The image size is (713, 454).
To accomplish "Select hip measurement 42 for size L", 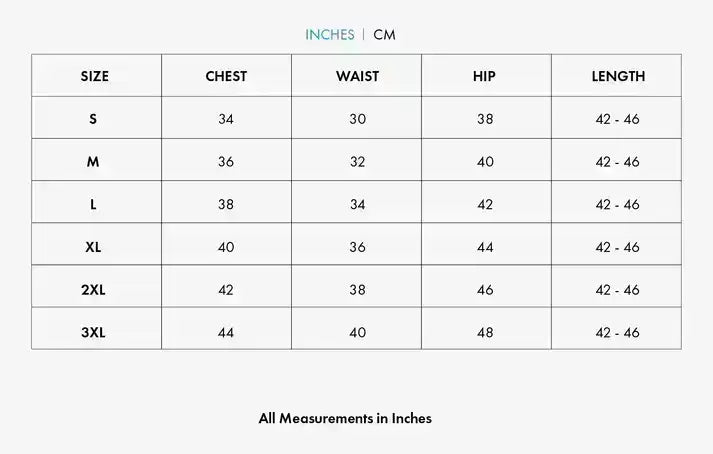I will [485, 204].
